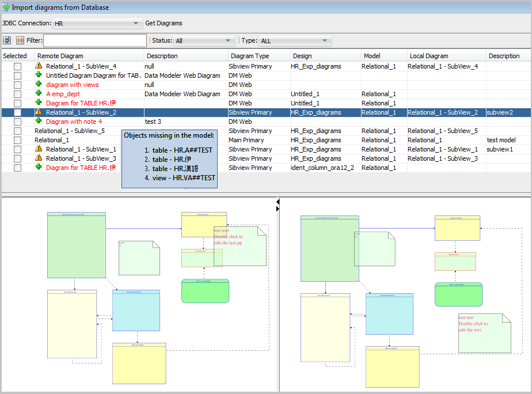
Task: Open the Type filter dropdown
Action: click(294, 41)
